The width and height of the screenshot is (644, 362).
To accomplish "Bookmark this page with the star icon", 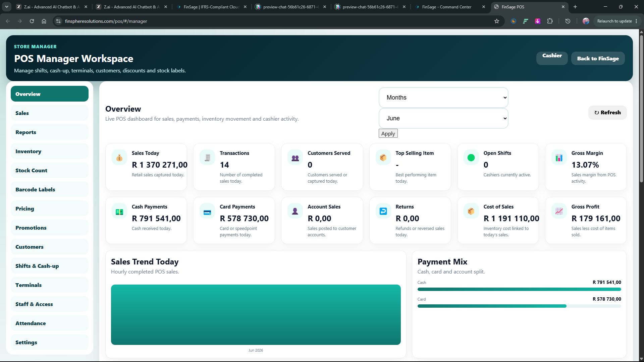I will (x=497, y=21).
